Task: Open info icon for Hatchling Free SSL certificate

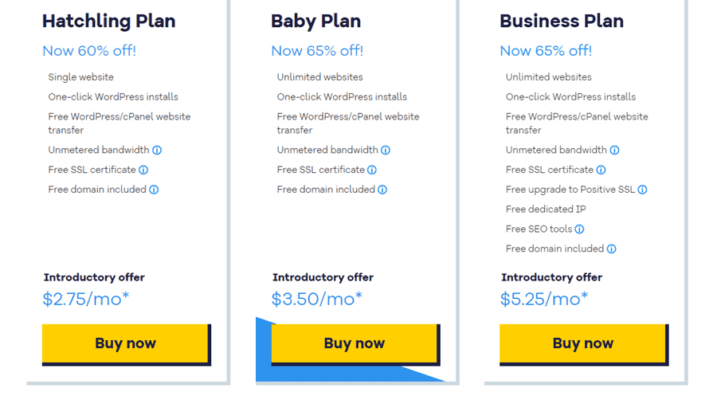Action: 144,170
